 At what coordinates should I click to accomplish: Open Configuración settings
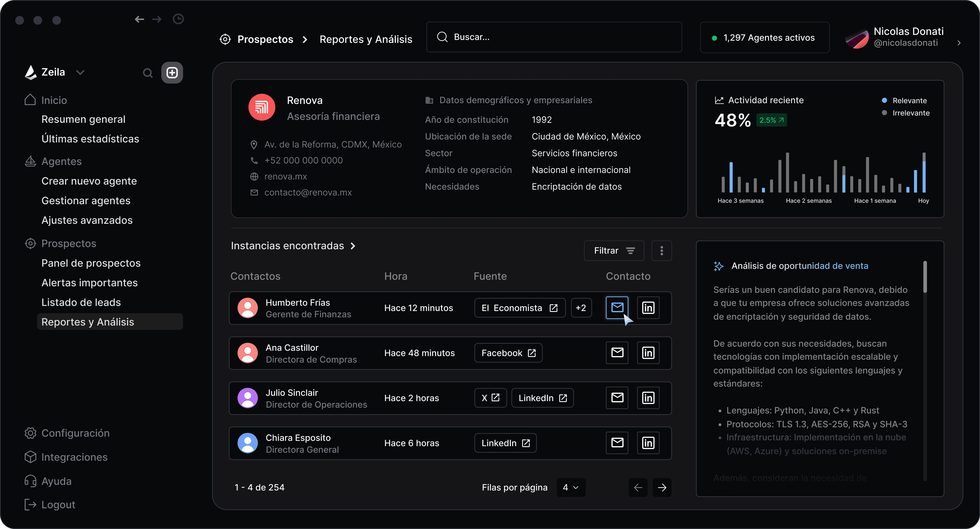(x=67, y=433)
